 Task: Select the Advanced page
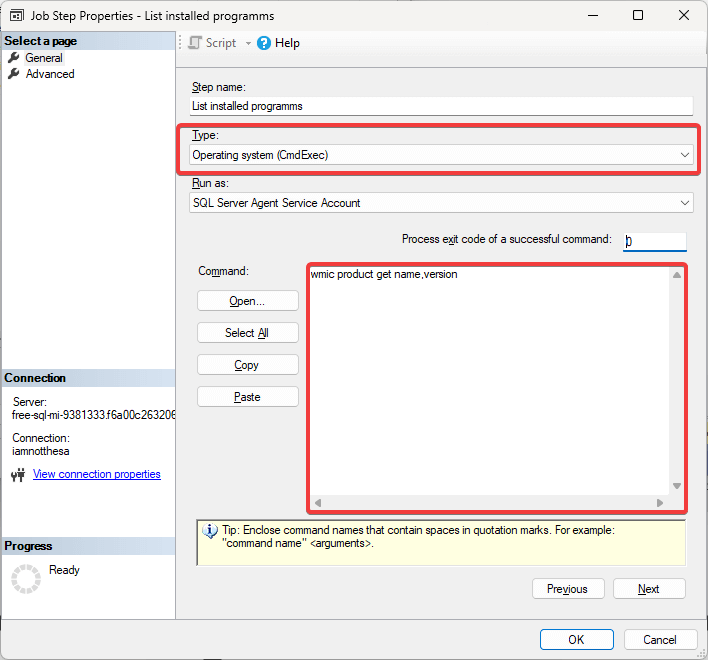tap(50, 74)
